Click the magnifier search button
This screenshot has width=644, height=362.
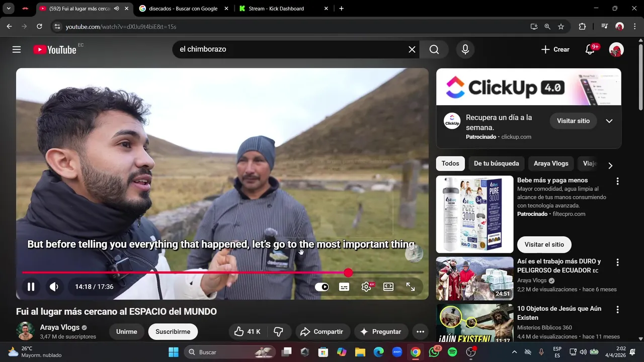coord(434,49)
